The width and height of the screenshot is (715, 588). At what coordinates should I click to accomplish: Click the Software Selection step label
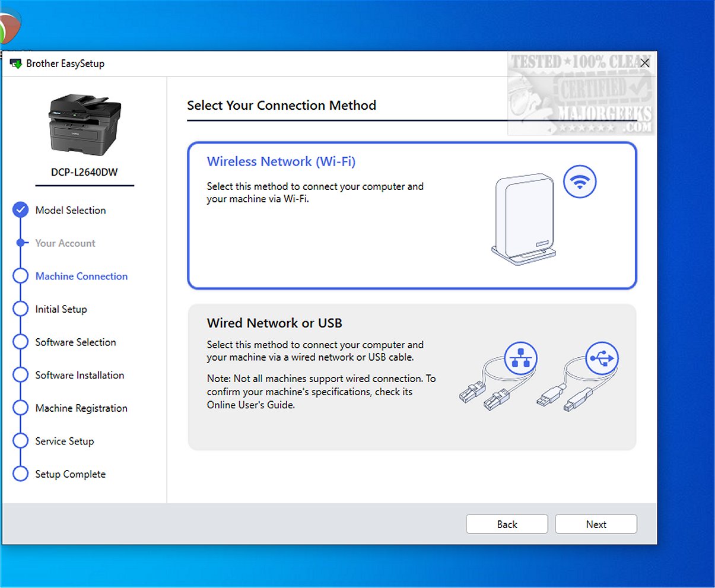pos(75,342)
